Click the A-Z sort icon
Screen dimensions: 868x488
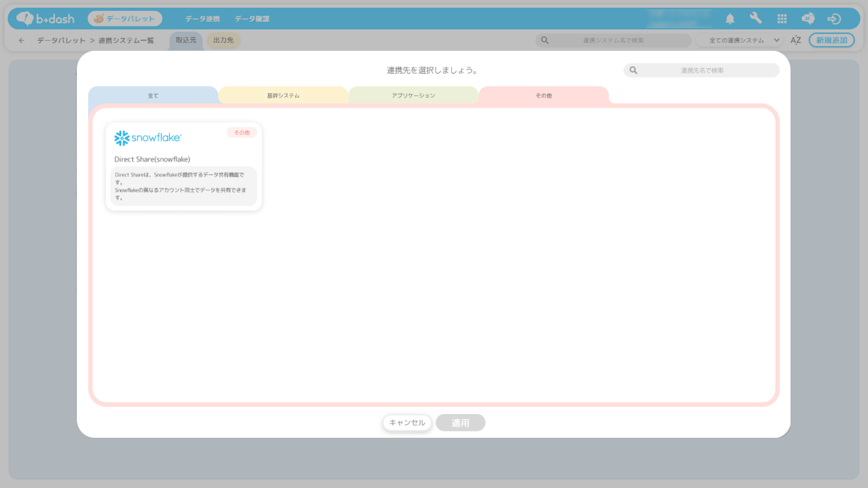pos(796,40)
